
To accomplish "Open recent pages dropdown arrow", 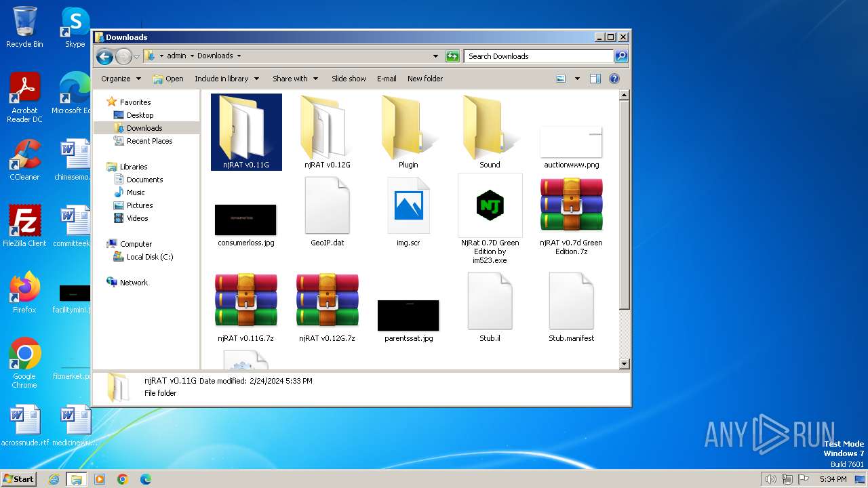I will coord(136,56).
